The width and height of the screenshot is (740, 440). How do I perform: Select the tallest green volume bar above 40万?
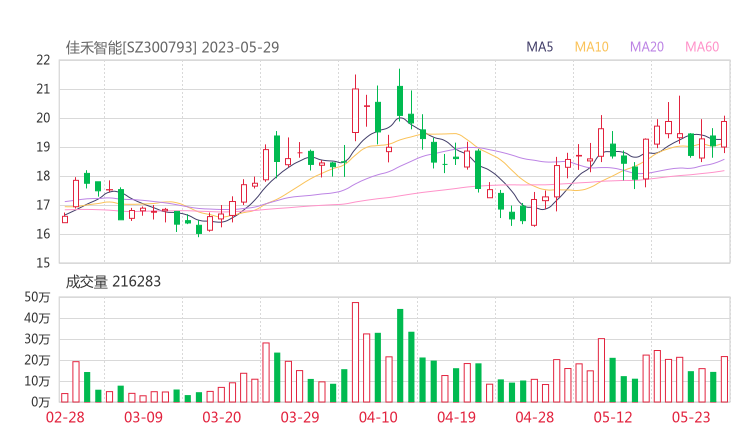pyautogui.click(x=400, y=355)
